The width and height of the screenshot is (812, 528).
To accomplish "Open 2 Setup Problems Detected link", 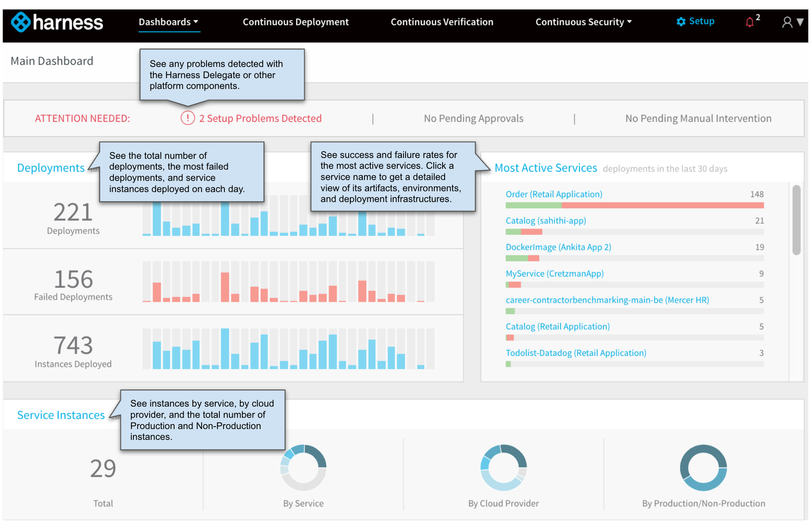I will pos(260,118).
